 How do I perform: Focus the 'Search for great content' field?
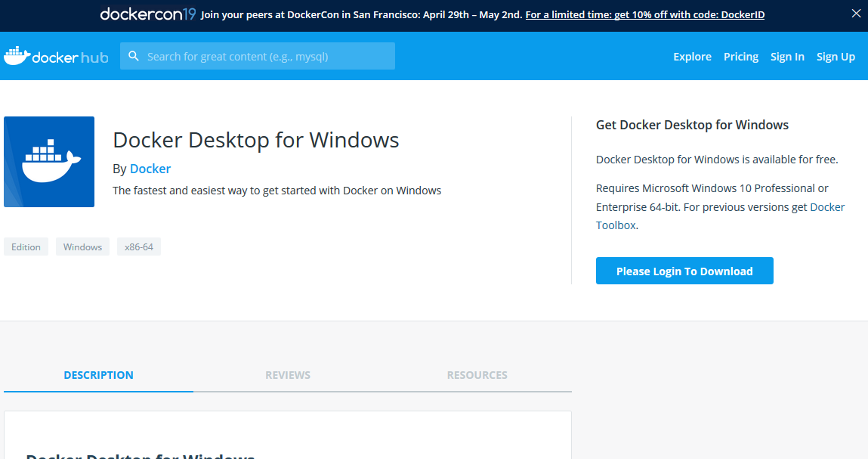258,56
